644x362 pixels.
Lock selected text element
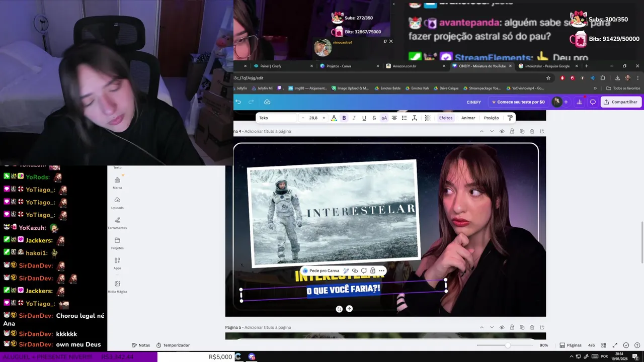click(x=373, y=270)
